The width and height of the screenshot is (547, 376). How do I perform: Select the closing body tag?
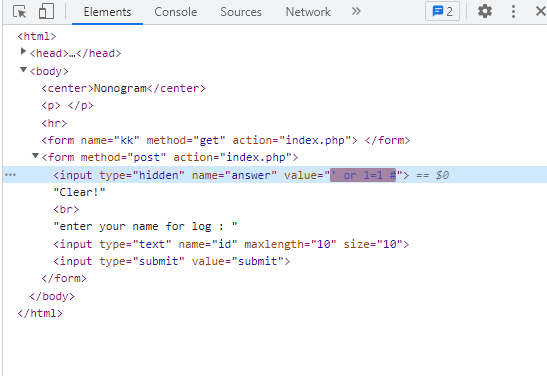pos(52,296)
